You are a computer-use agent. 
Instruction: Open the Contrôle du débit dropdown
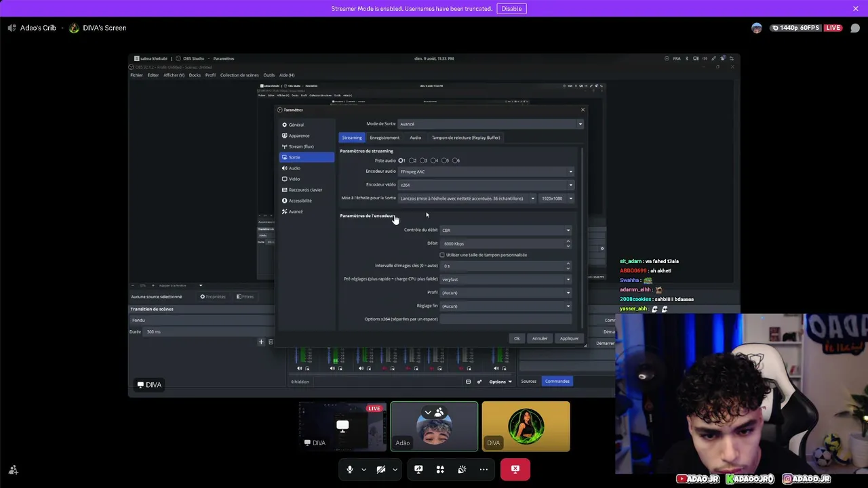(506, 230)
